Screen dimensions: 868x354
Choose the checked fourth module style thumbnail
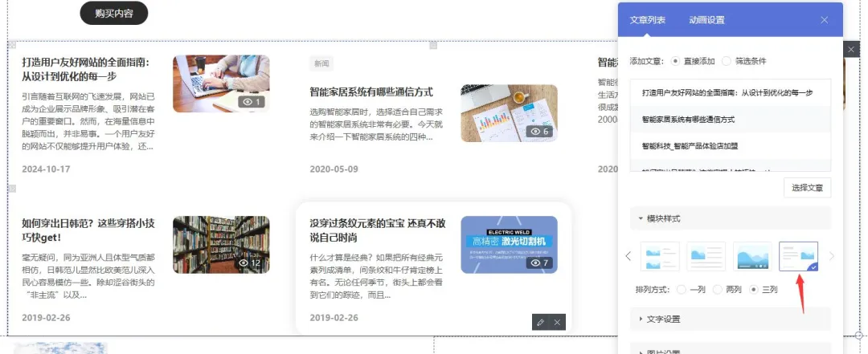[798, 256]
